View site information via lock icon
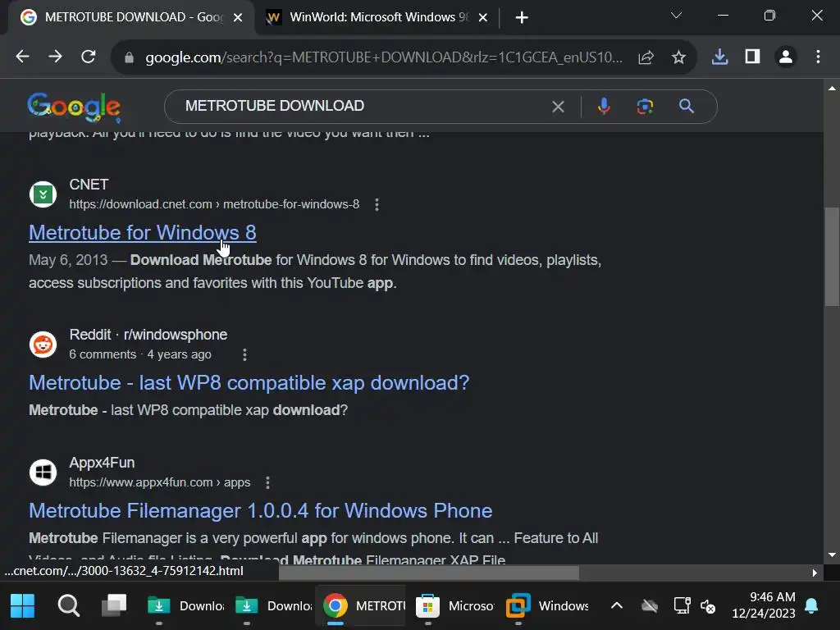The height and width of the screenshot is (630, 840). point(129,57)
